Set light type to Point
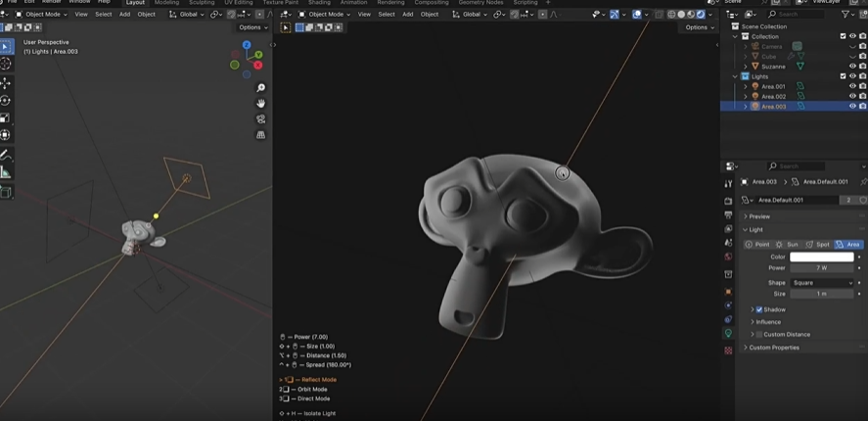The image size is (868, 421). click(x=757, y=244)
